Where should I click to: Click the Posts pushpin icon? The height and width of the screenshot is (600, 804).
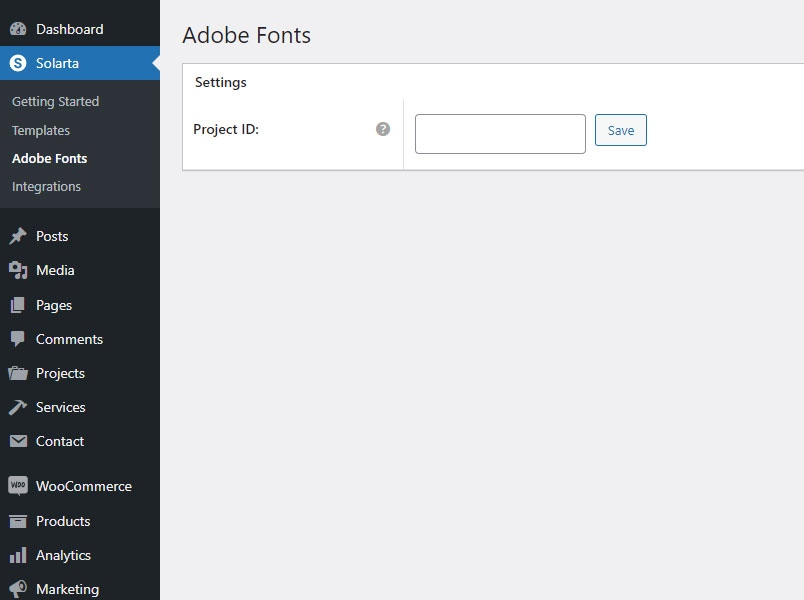pos(18,236)
